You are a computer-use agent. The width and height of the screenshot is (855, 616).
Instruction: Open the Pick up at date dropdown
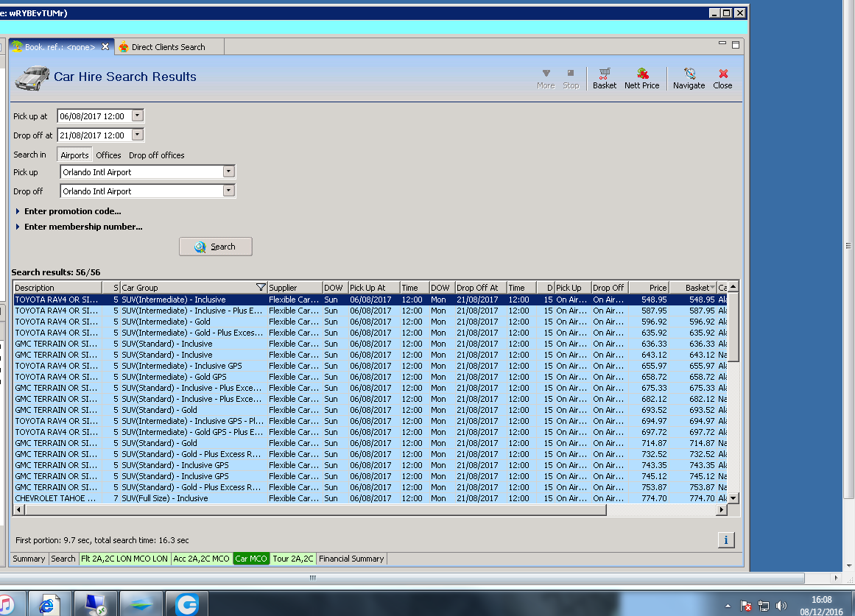(138, 116)
